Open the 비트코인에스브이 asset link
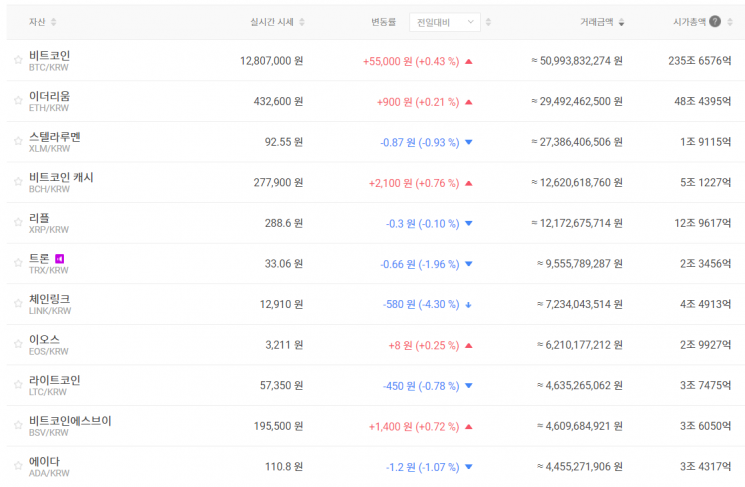This screenshot has width=745, height=487. point(70,421)
